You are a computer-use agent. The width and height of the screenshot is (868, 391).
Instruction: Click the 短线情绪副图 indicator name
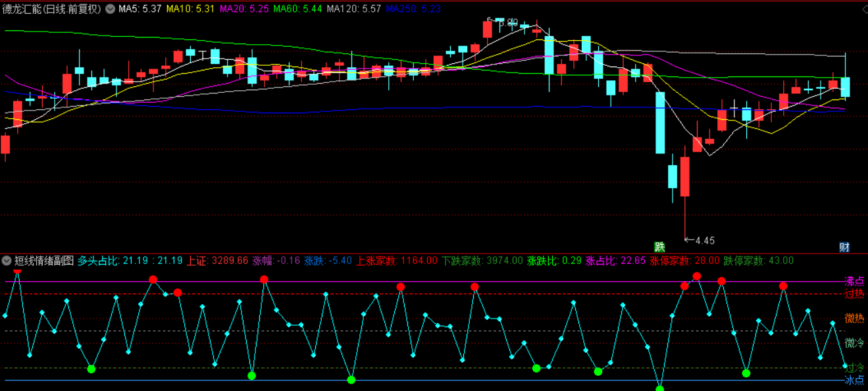(x=44, y=261)
